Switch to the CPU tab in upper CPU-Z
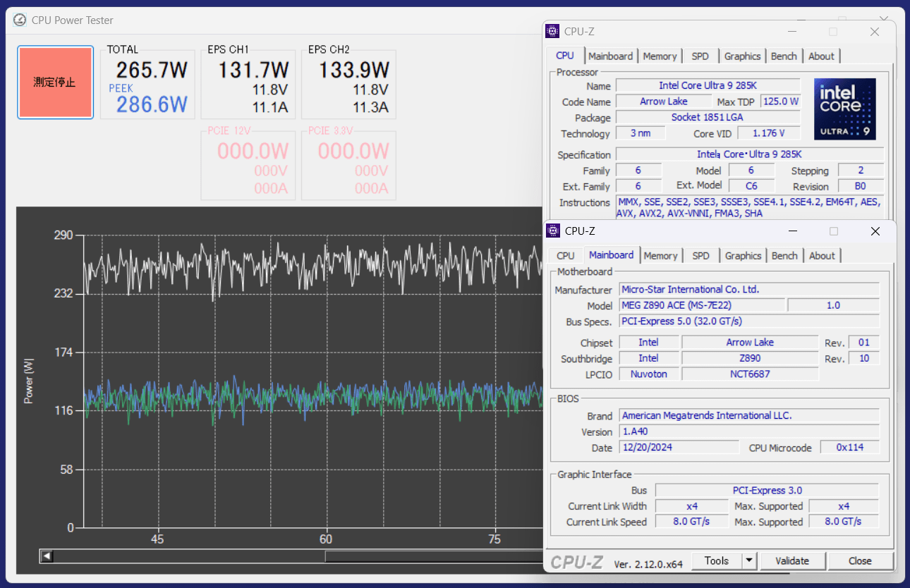The image size is (910, 588). 565,56
